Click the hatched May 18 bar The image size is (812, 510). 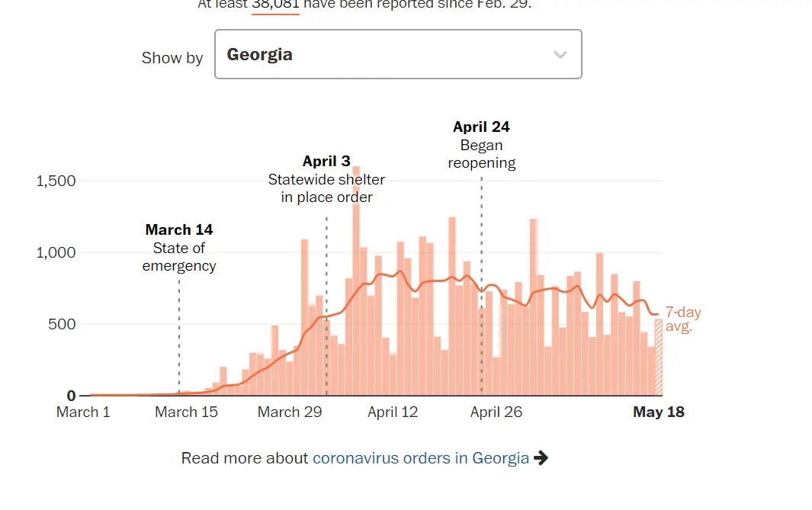[658, 357]
